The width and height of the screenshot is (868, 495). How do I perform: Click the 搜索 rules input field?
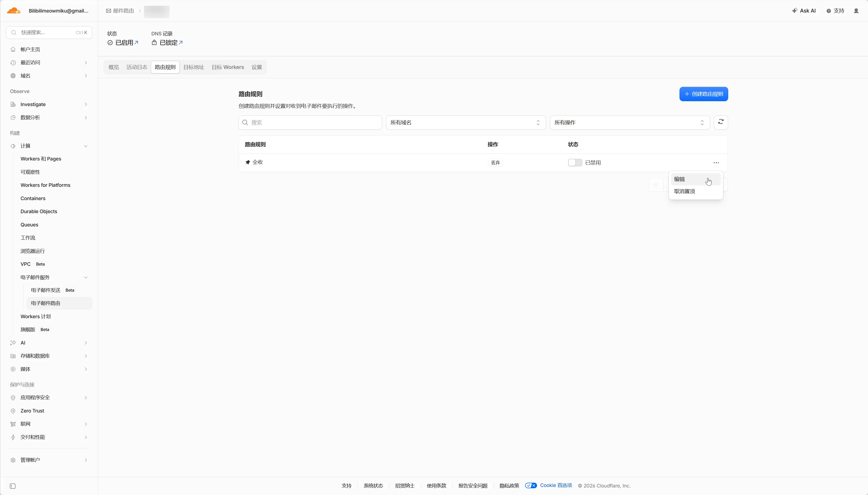click(x=310, y=122)
